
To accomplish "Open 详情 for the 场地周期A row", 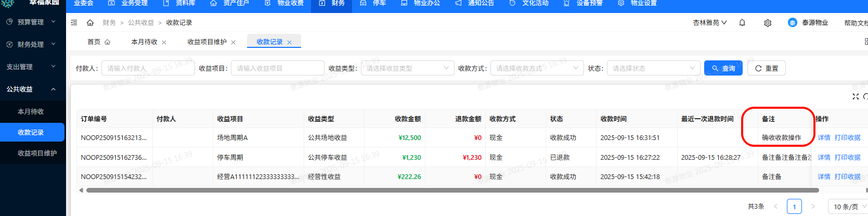I will pos(824,138).
